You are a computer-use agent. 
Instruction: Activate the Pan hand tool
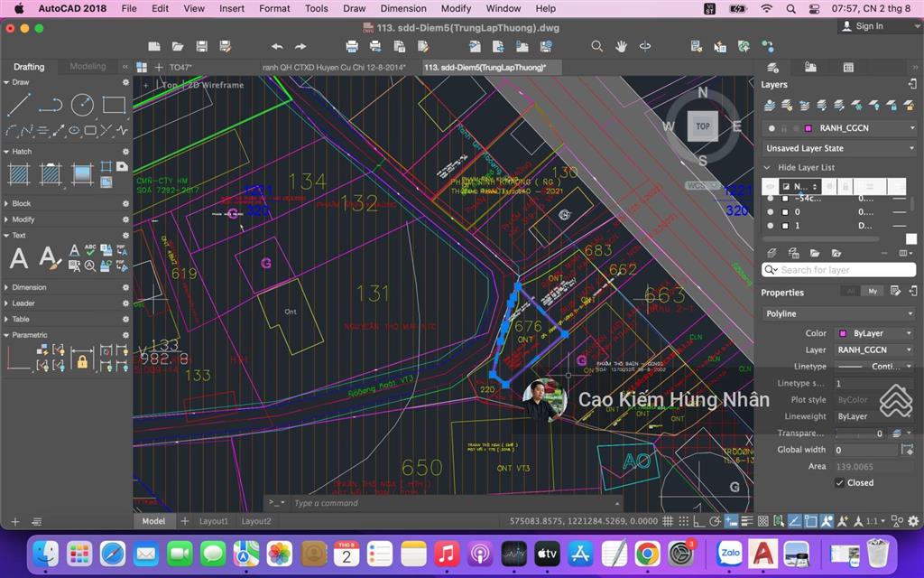click(621, 47)
